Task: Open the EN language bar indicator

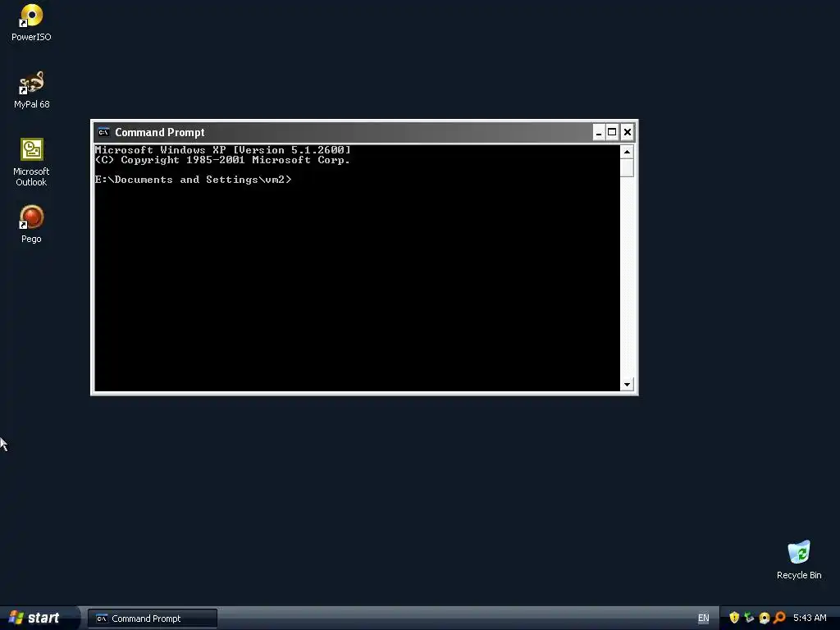Action: [x=703, y=619]
